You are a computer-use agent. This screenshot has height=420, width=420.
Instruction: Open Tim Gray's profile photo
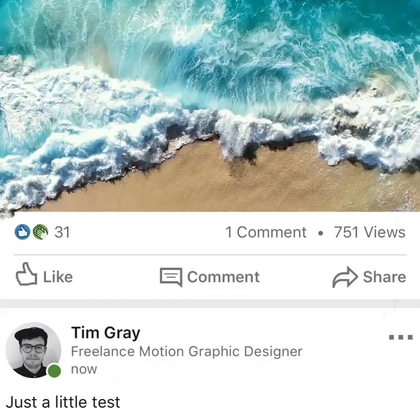[33, 350]
